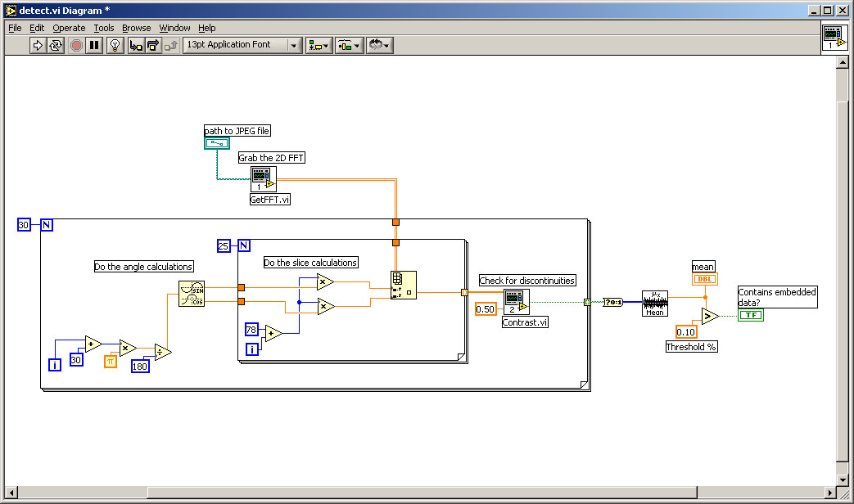Viewport: 854px width, 504px height.
Task: Select the Divide node after the 180 constant
Action: (x=162, y=352)
